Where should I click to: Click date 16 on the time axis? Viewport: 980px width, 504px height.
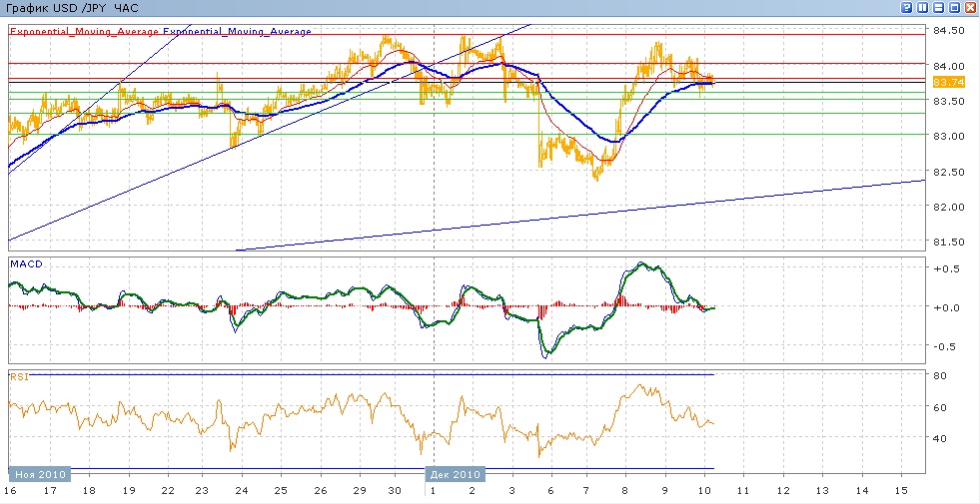pyautogui.click(x=10, y=492)
